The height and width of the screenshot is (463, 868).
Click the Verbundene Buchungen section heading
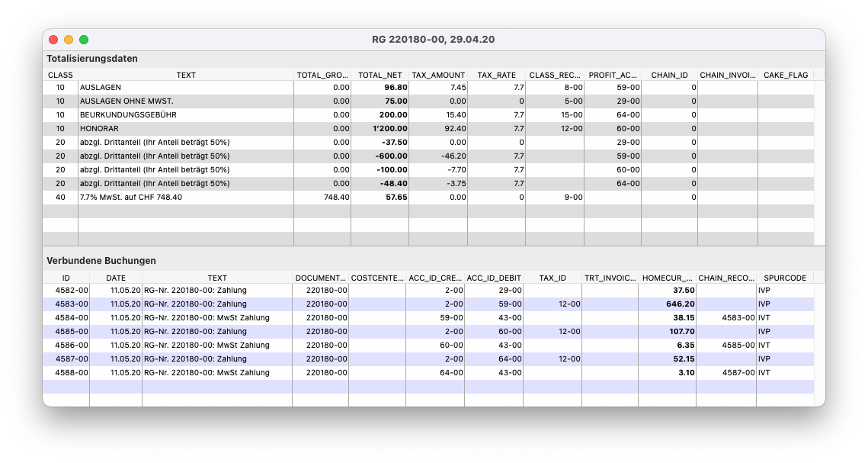point(101,261)
